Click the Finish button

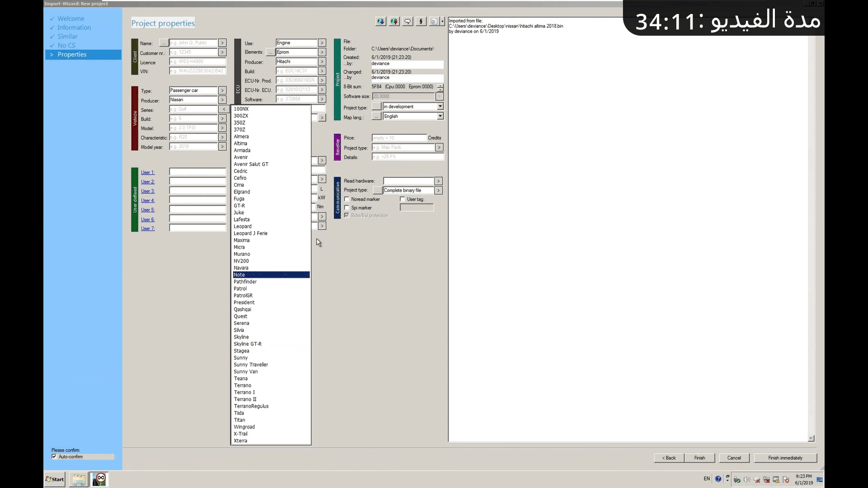coord(699,458)
